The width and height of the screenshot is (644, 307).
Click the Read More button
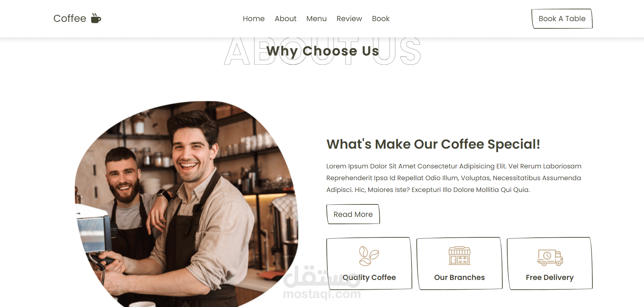click(x=353, y=214)
